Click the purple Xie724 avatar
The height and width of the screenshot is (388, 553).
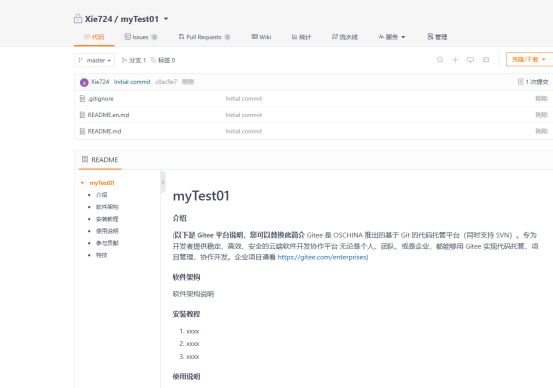pyautogui.click(x=84, y=82)
